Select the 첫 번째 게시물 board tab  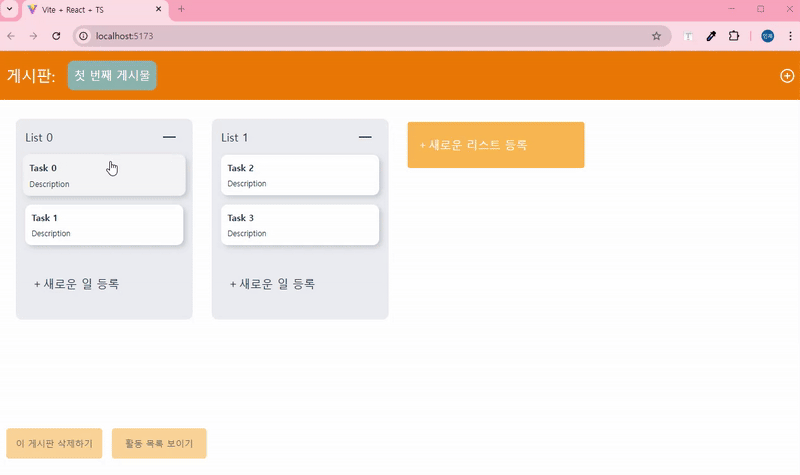tap(112, 76)
